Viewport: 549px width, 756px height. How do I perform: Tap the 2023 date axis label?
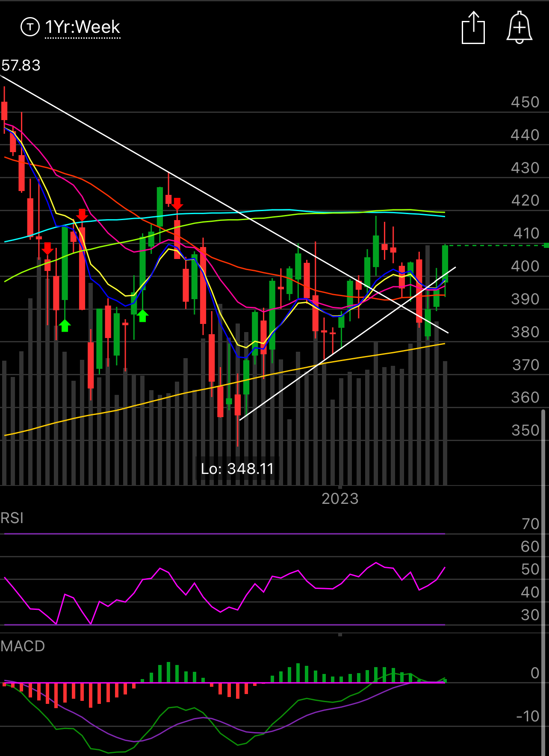click(x=340, y=499)
